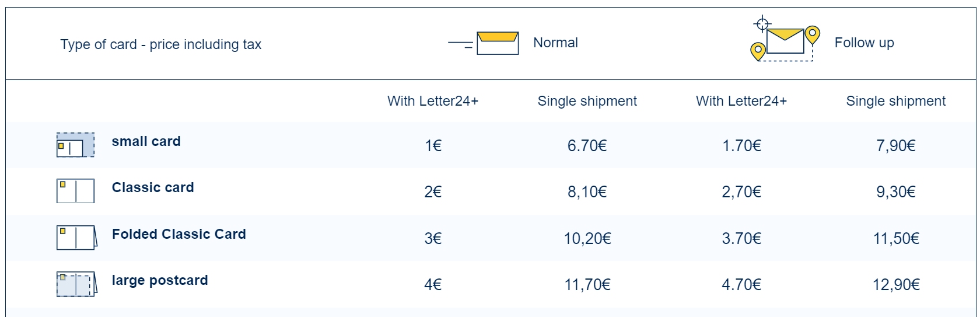Click the 6.70€ small card single price
The image size is (980, 317).
pyautogui.click(x=587, y=145)
